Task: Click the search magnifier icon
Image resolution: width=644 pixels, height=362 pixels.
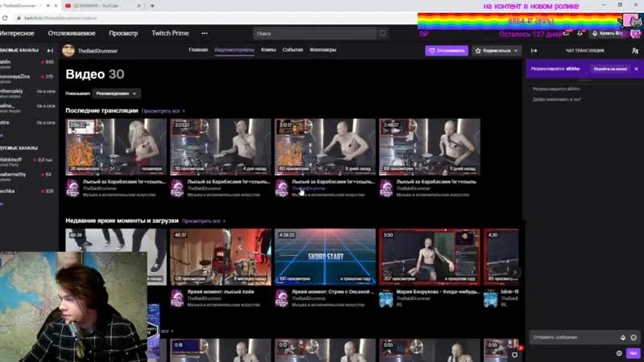Action: [x=383, y=34]
